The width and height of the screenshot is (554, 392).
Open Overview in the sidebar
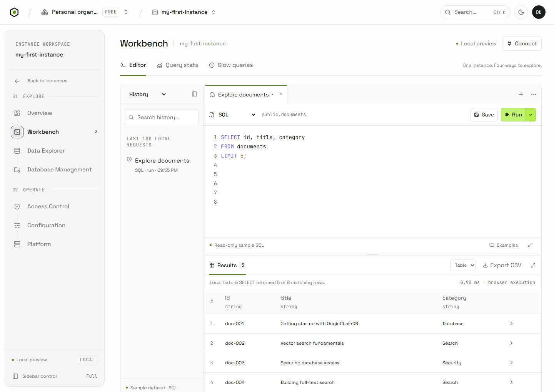pyautogui.click(x=40, y=113)
